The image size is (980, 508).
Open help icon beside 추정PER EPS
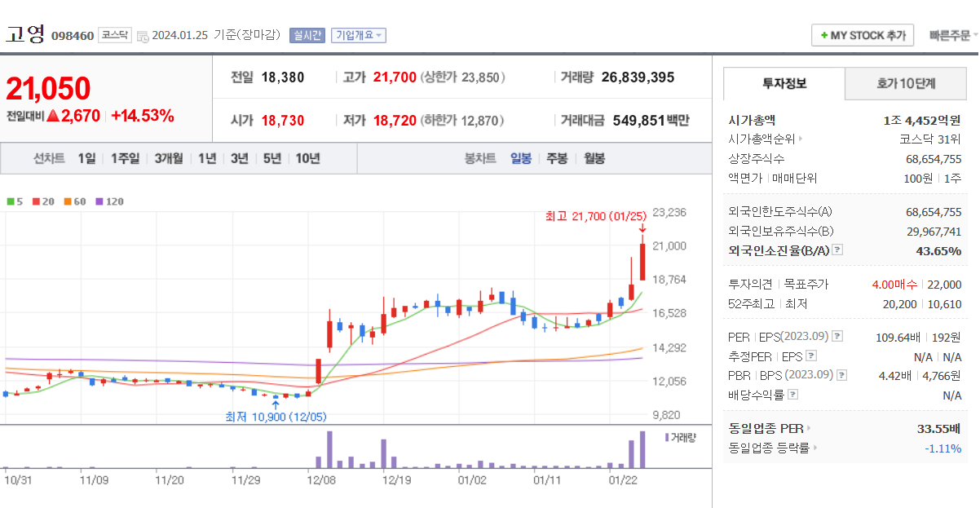[811, 356]
